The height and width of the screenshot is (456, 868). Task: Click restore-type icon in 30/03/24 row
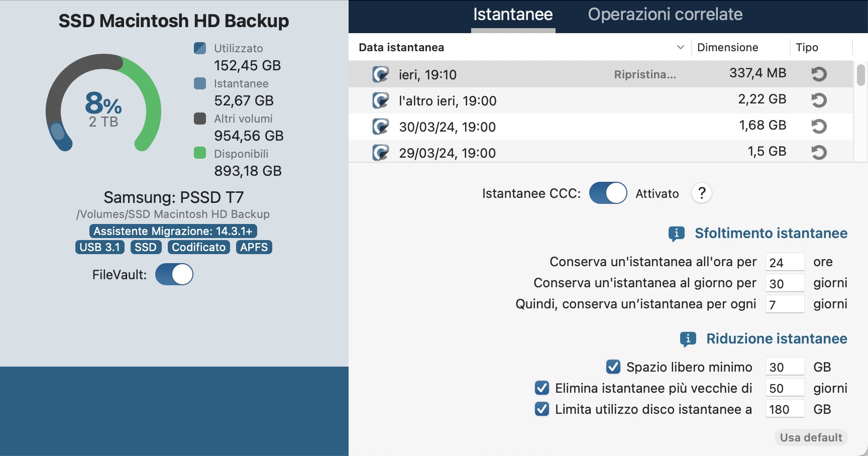[x=819, y=127]
